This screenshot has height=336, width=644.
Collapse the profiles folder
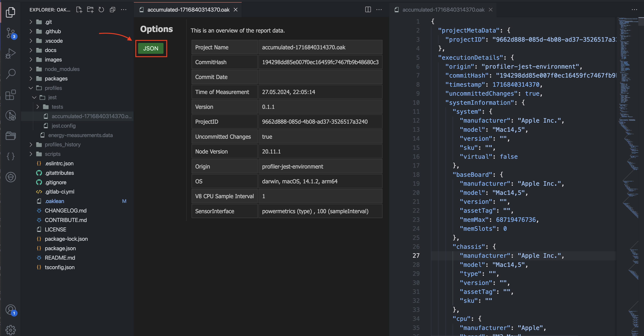point(53,88)
